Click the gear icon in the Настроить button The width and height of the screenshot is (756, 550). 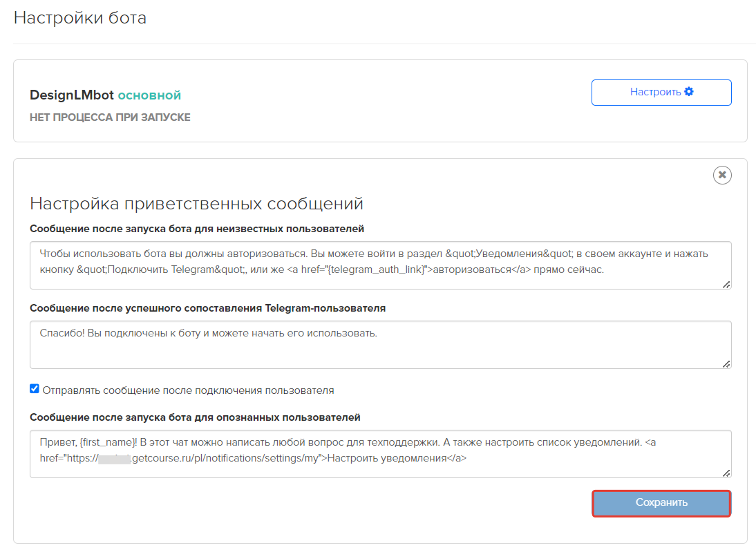[x=688, y=92]
